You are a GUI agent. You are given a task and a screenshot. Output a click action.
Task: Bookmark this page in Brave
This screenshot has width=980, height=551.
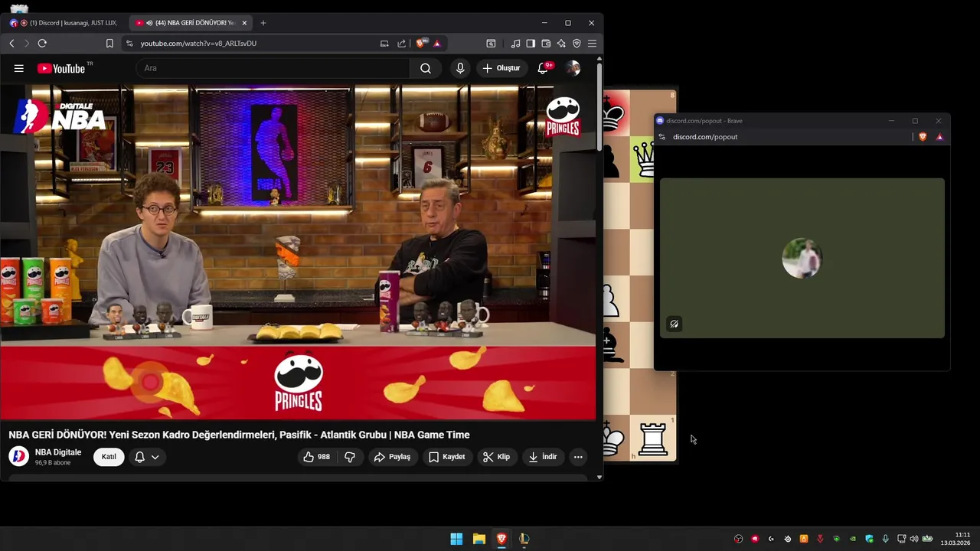(109, 44)
